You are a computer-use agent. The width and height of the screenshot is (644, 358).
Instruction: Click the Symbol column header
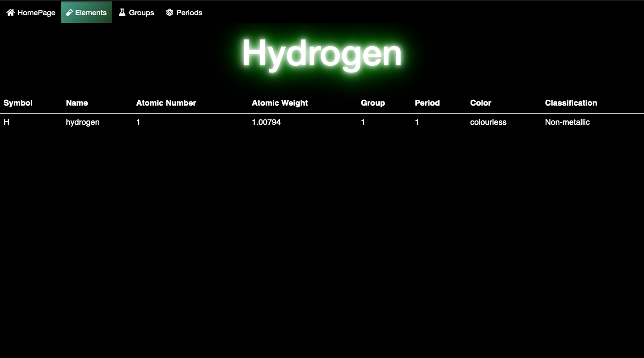pyautogui.click(x=18, y=103)
